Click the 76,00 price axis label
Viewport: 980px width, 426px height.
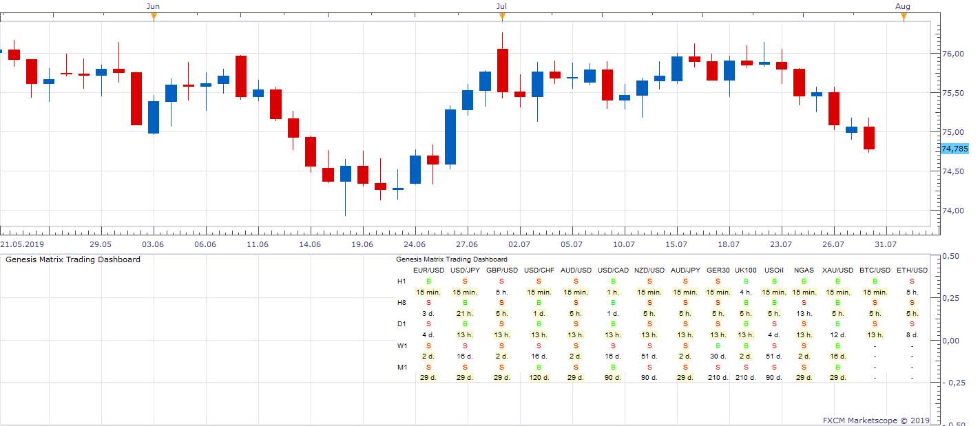(952, 54)
